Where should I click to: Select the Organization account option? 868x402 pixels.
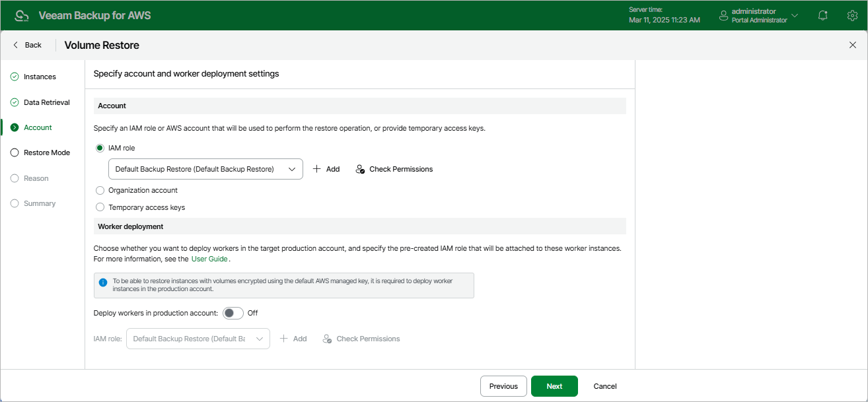(100, 190)
